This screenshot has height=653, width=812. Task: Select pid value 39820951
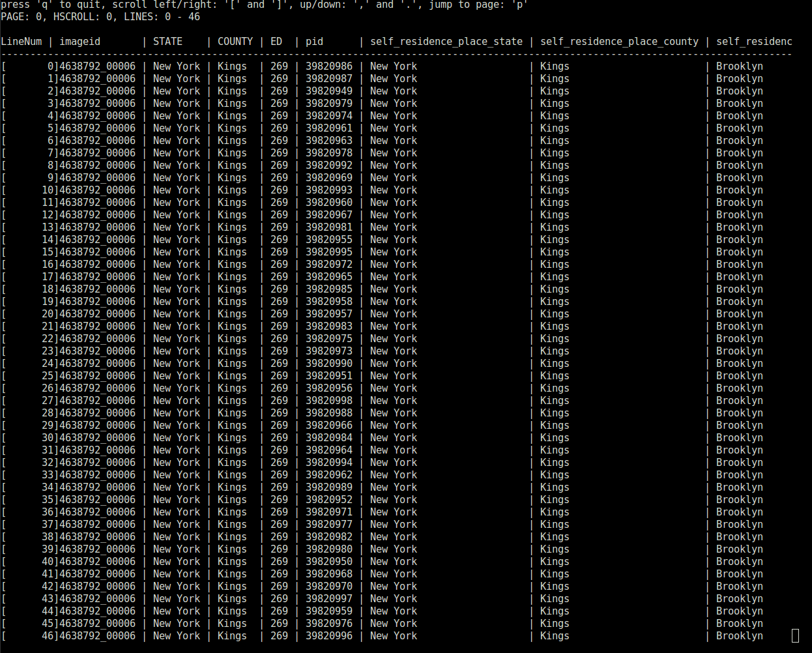pos(329,375)
